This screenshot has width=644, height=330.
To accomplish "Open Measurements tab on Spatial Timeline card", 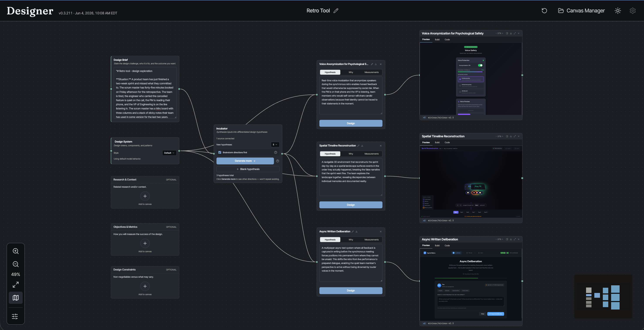I will tap(371, 154).
